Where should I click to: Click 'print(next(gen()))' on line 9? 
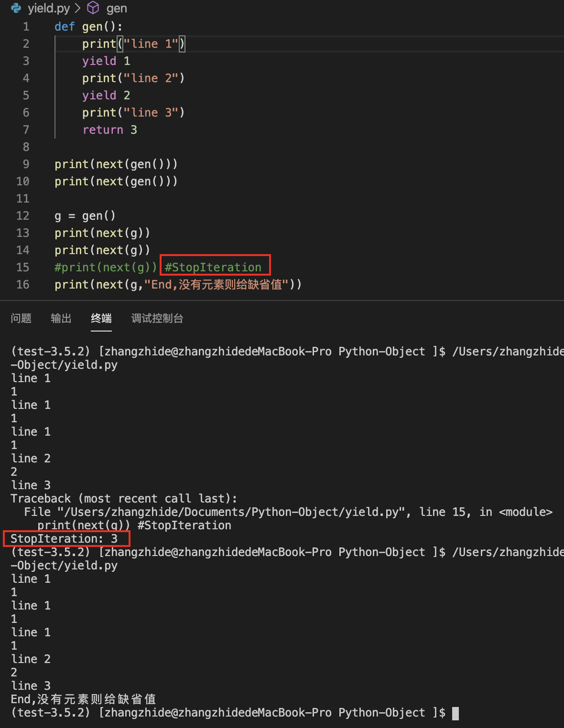coord(116,164)
